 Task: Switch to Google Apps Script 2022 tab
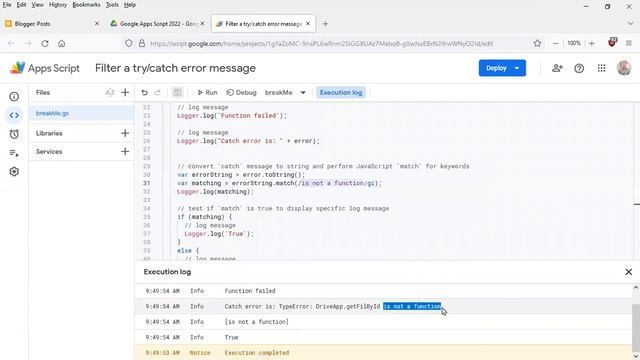[x=158, y=24]
